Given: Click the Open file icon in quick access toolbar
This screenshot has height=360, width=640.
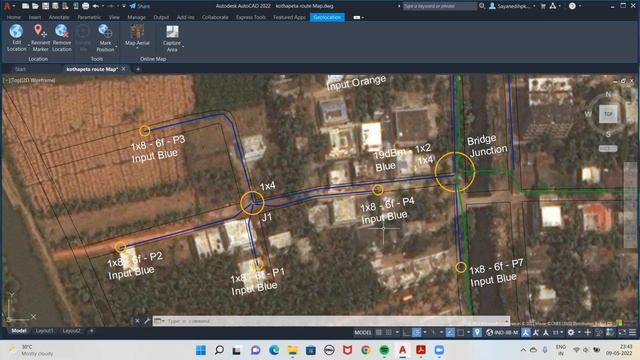Looking at the screenshot, I should (x=35, y=6).
